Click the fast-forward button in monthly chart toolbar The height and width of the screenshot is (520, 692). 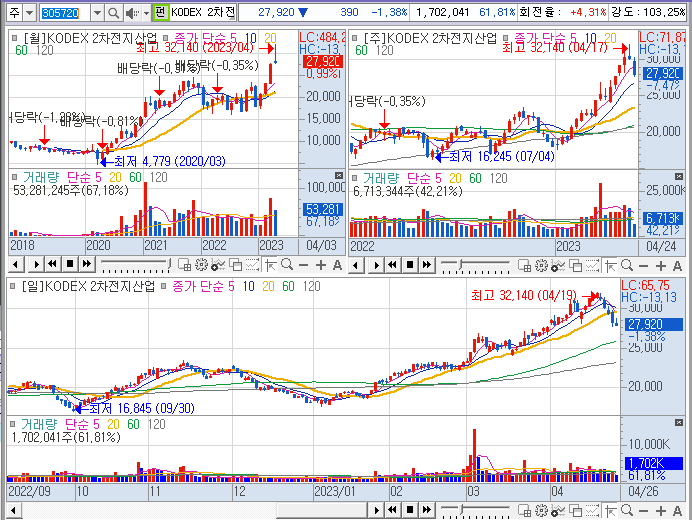(x=87, y=264)
